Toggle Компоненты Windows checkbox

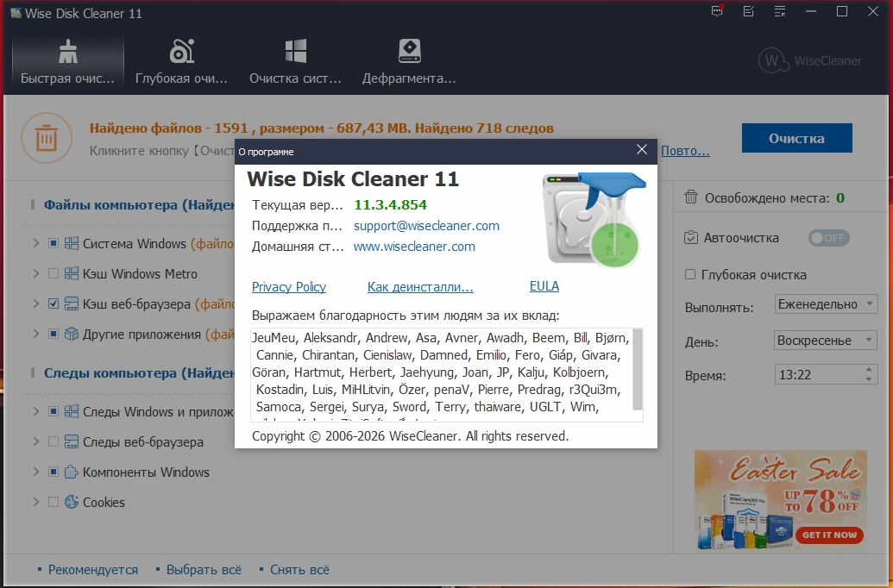(53, 472)
